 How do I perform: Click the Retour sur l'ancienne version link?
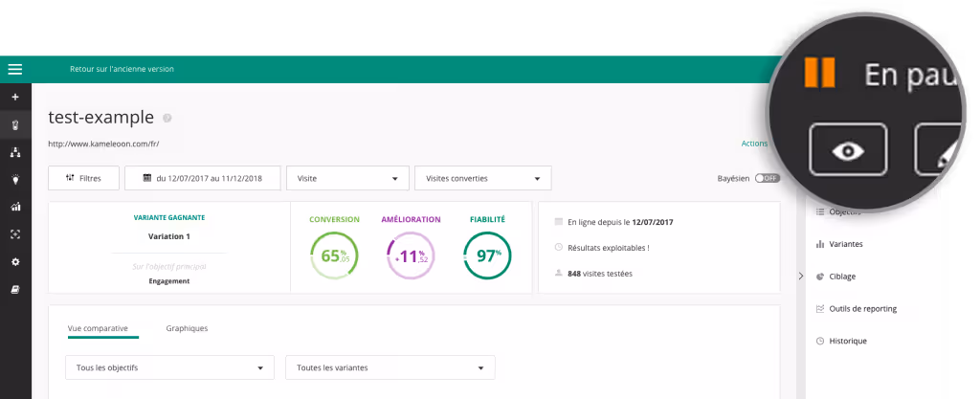pos(122,69)
